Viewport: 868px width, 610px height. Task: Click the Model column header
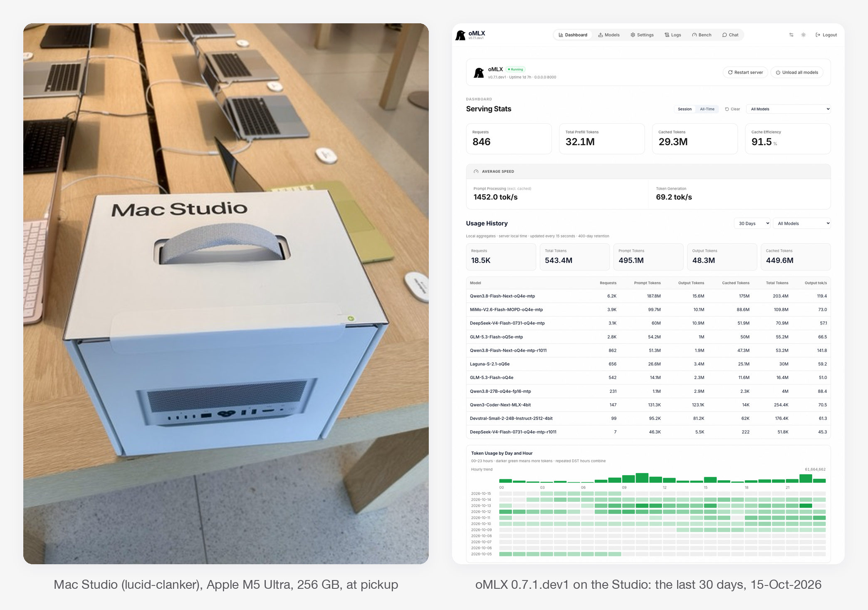(475, 283)
